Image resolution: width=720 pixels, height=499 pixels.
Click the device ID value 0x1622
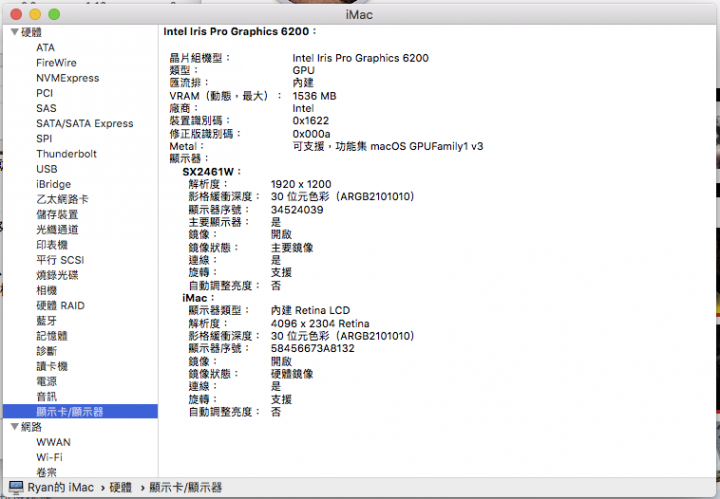click(311, 120)
